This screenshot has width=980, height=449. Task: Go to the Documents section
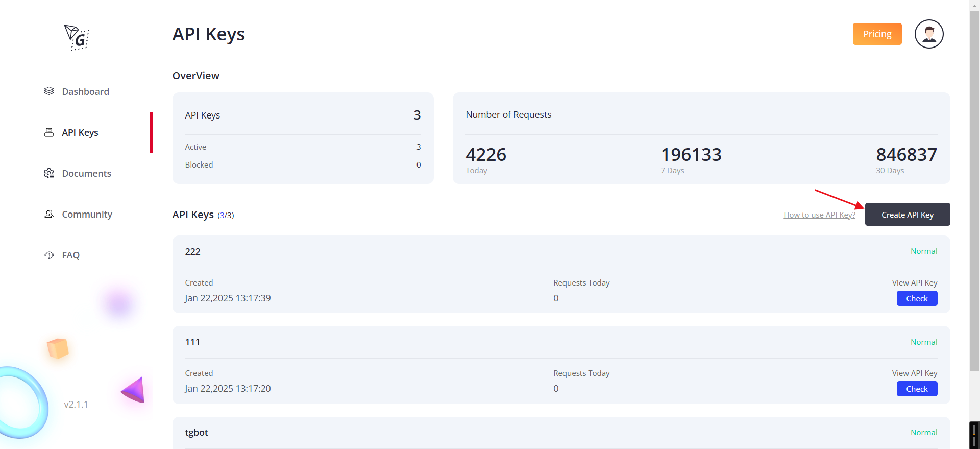pyautogui.click(x=86, y=173)
